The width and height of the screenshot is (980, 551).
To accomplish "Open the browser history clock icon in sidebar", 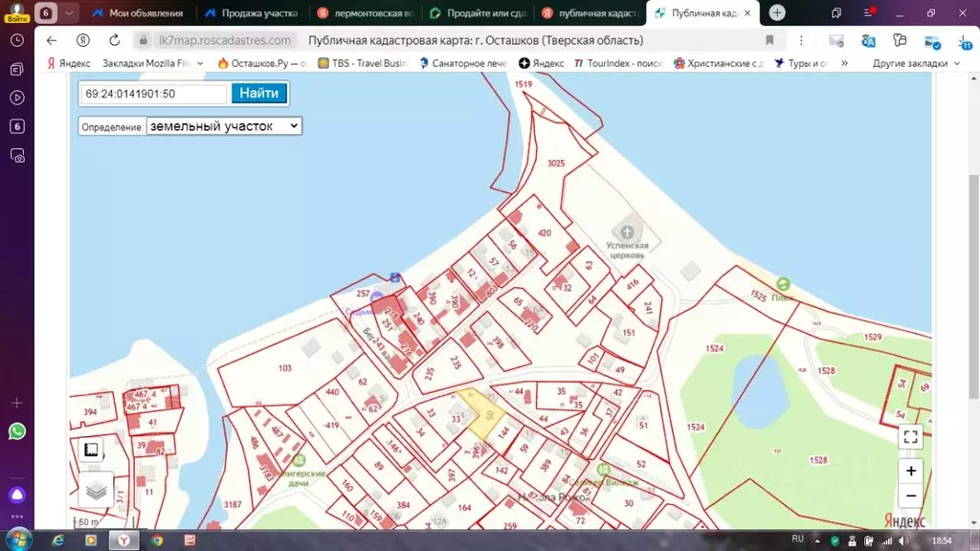I will pyautogui.click(x=17, y=40).
